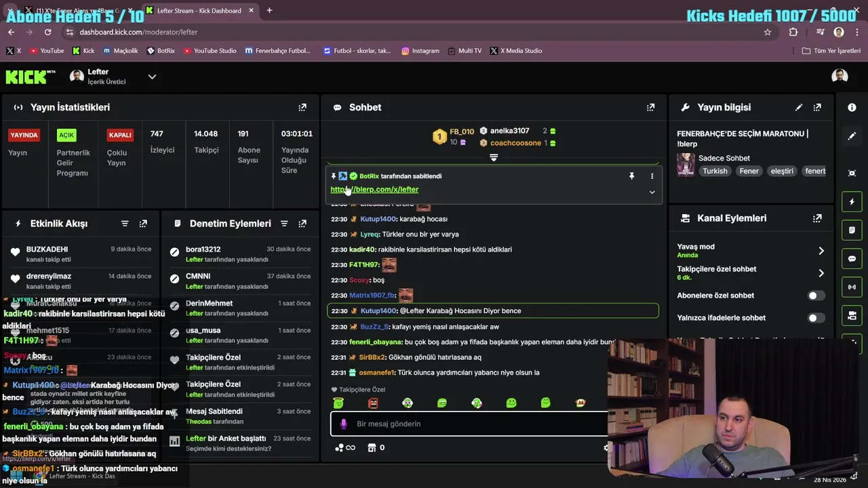Viewport: 868px width, 488px height.
Task: Pop out the Sohbet chat panel
Action: tap(650, 107)
